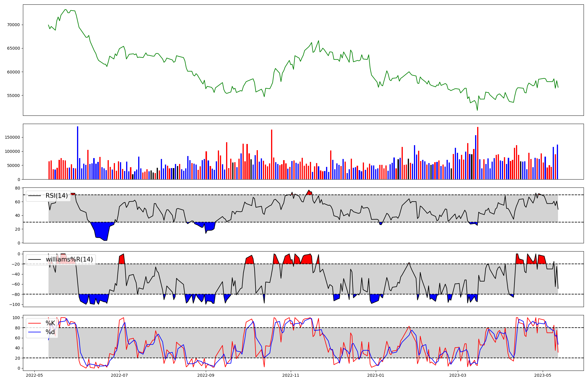Click the 2022-11 x-axis date label
The width and height of the screenshot is (588, 382).
(x=291, y=375)
